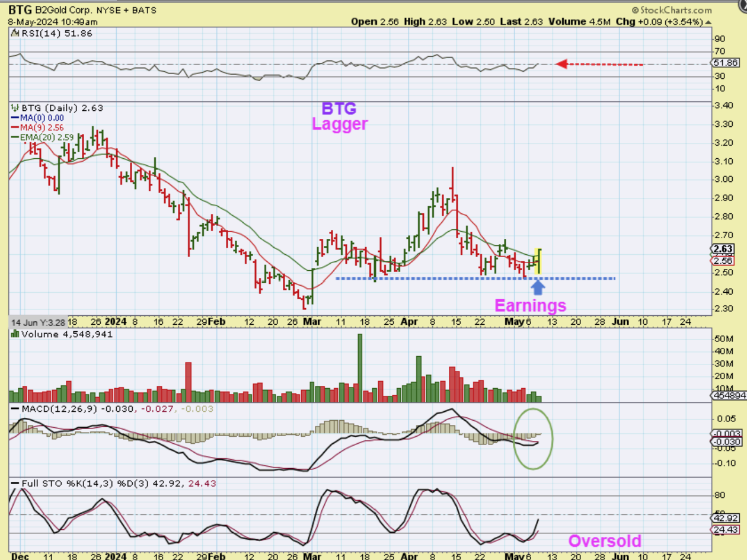Select the Low 2.50 quote value
Image resolution: width=747 pixels, height=560 pixels.
pos(472,22)
